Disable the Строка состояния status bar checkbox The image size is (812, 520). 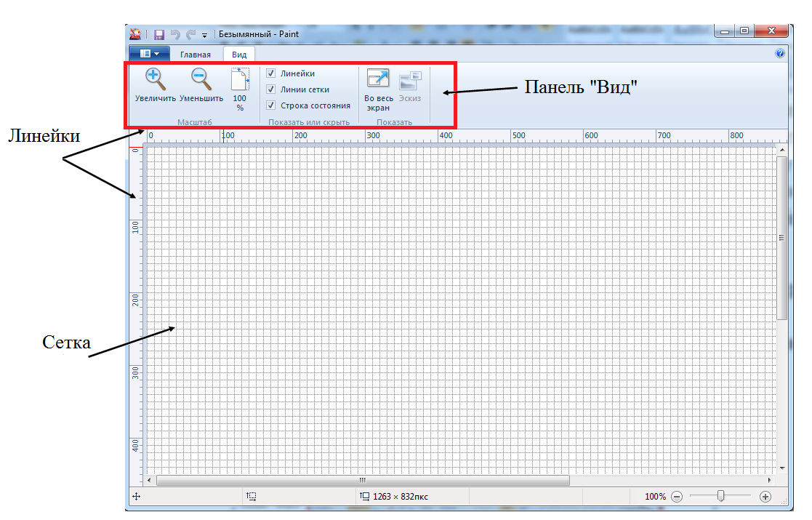[271, 105]
